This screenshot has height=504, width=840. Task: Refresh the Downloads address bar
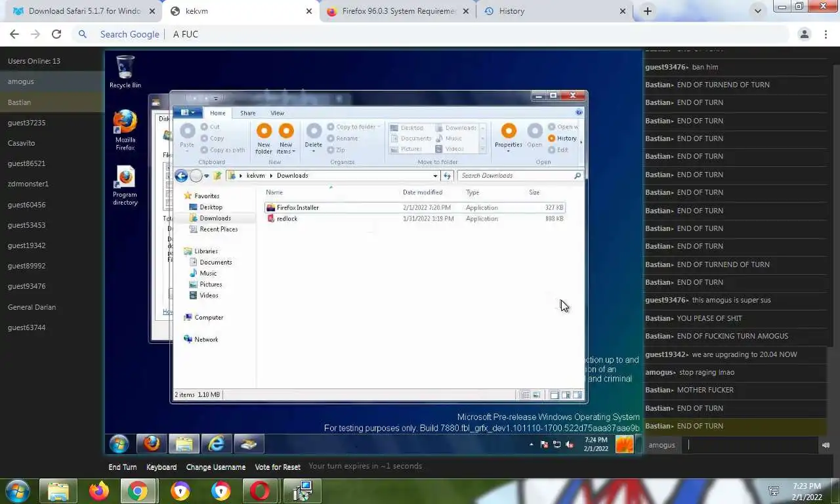pyautogui.click(x=448, y=176)
